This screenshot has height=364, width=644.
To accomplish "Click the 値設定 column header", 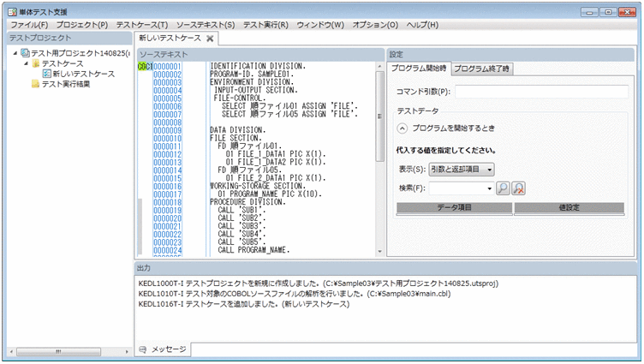I will tap(569, 208).
